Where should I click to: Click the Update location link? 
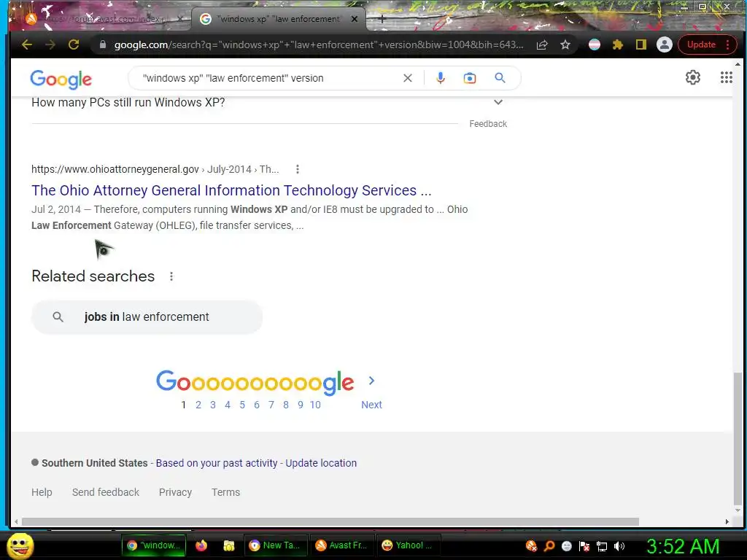[x=321, y=463]
